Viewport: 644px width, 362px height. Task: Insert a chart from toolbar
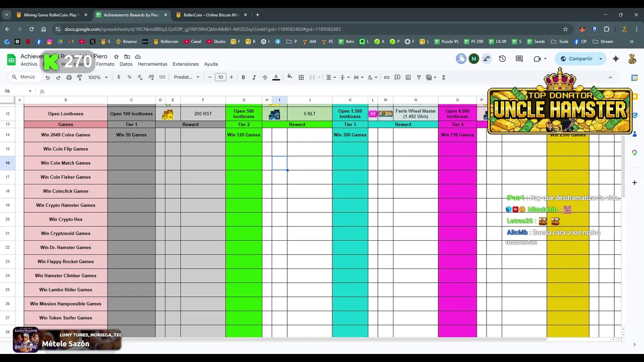(x=408, y=77)
